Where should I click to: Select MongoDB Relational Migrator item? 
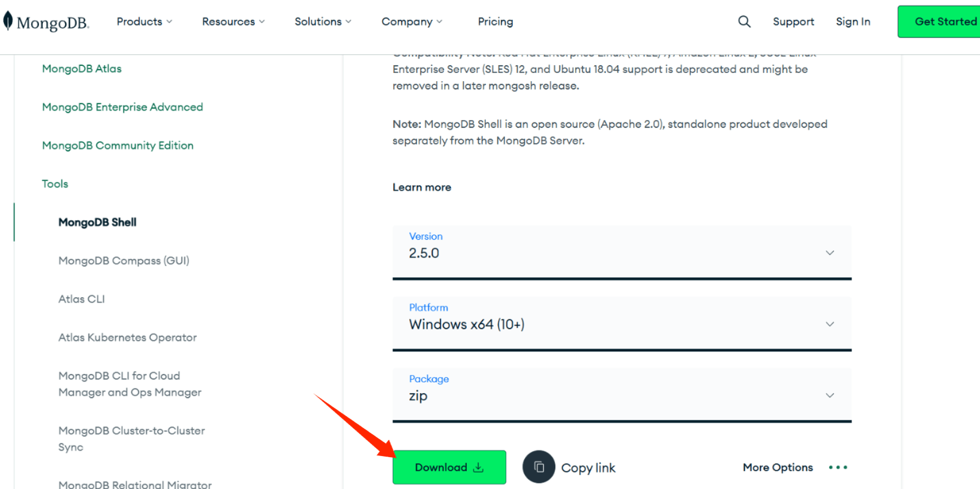(135, 484)
